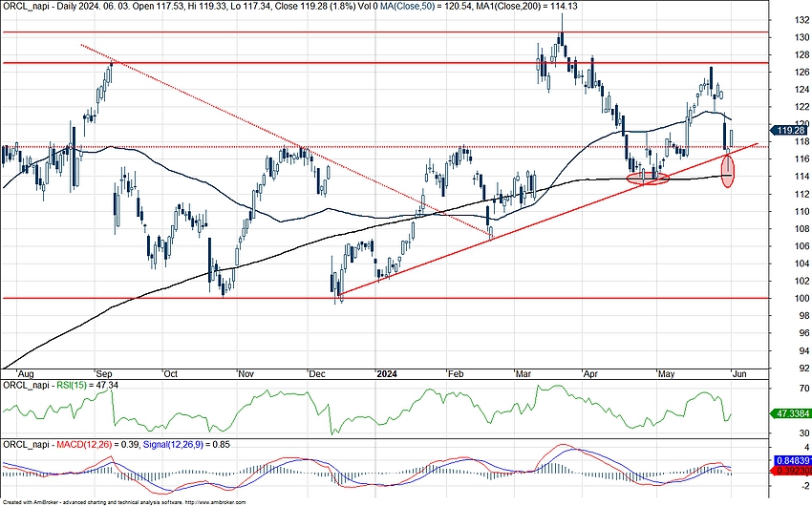The height and width of the screenshot is (506, 812).
Task: Click the 100 price axis label
Action: (802, 298)
